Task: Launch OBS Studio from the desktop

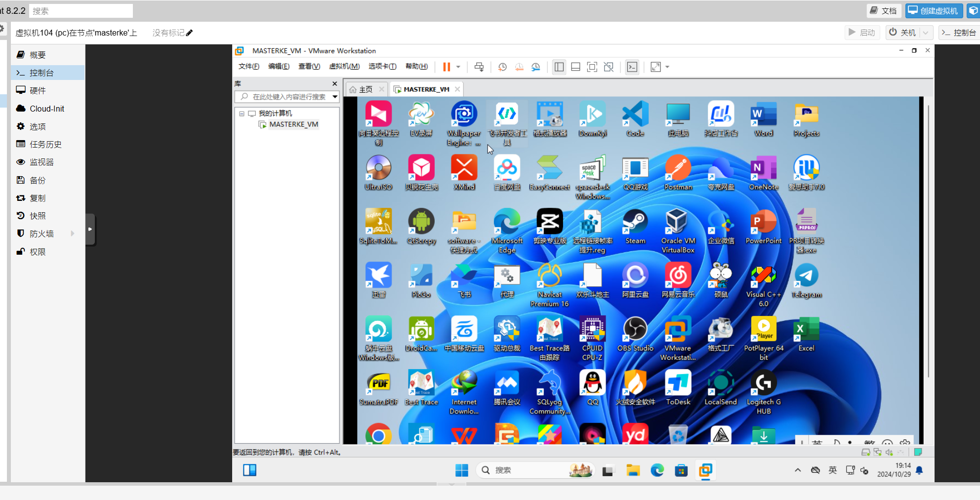Action: [x=635, y=334]
